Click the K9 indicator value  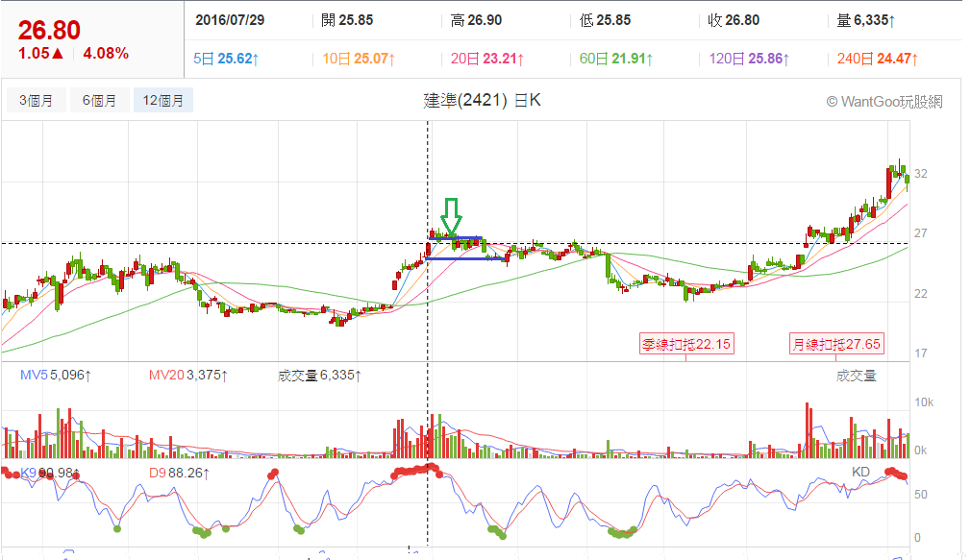tap(50, 474)
